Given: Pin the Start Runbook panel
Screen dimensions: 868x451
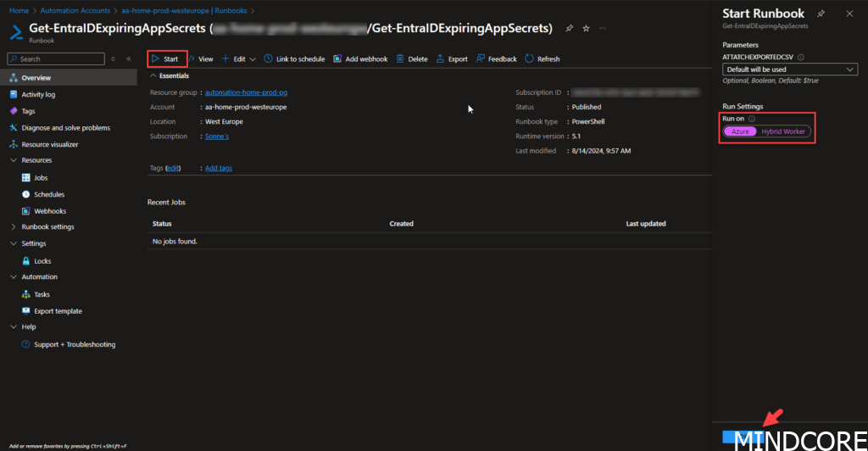Looking at the screenshot, I should click(821, 14).
